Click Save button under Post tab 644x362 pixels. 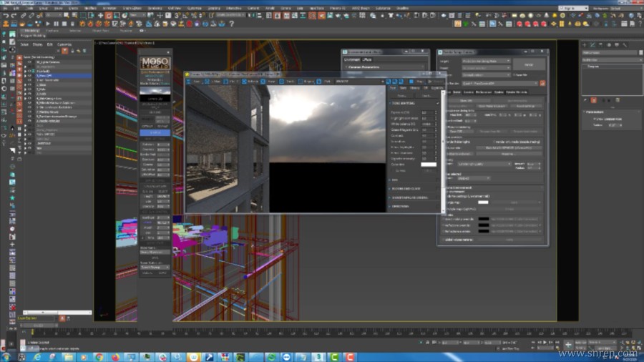coord(401,96)
